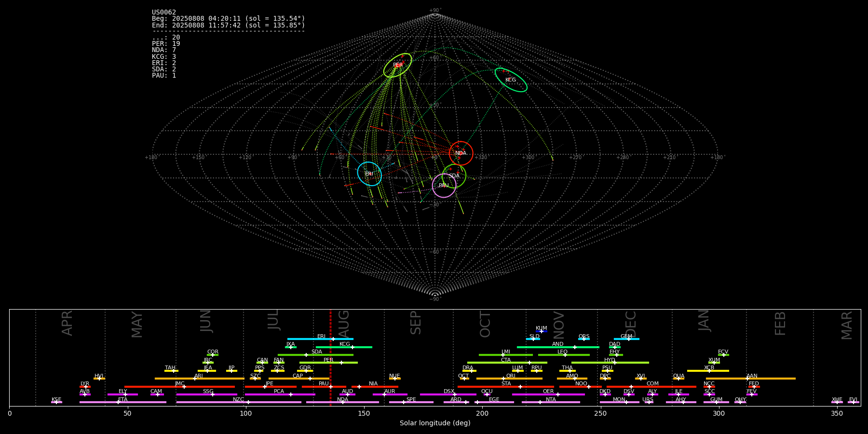The width and height of the screenshot is (868, 434).
Task: Click the APR month label
Action: click(x=67, y=323)
